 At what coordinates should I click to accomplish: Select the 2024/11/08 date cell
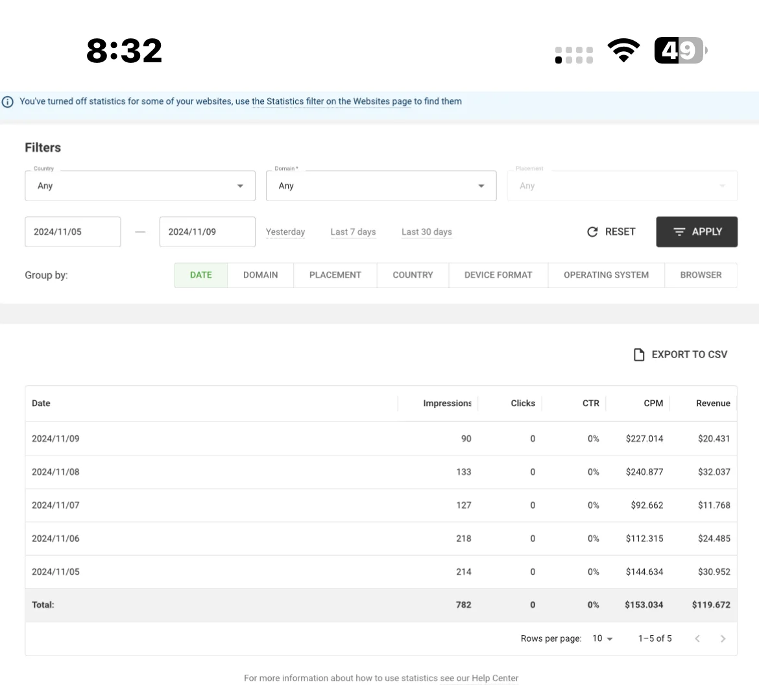pyautogui.click(x=56, y=472)
